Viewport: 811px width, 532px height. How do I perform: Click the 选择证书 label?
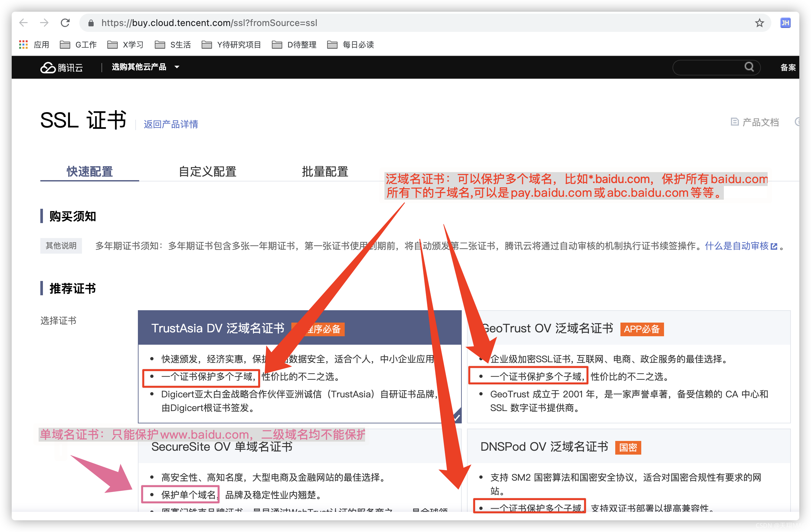point(58,321)
